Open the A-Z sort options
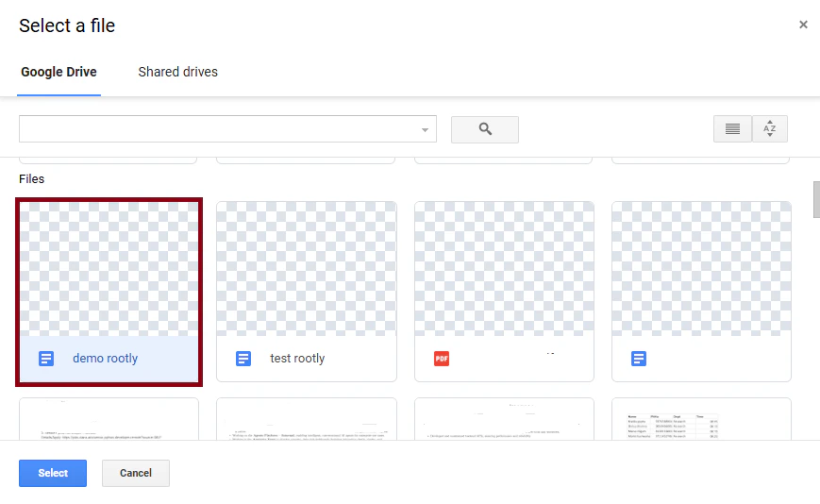 770,128
